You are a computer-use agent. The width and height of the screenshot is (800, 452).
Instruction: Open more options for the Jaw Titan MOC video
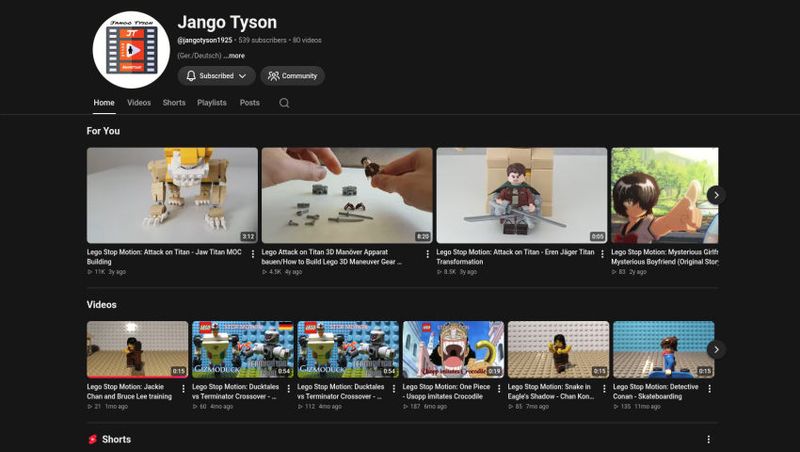(253, 254)
